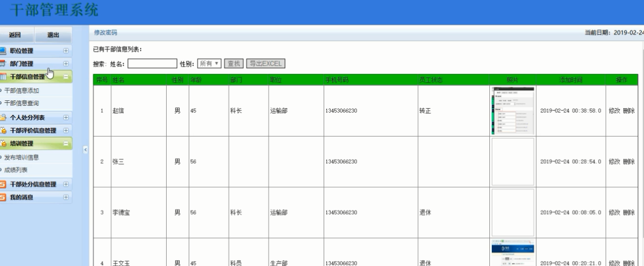Collapse the sidebar with the arrow handle
Screen dimensions: 644x266
click(86, 149)
